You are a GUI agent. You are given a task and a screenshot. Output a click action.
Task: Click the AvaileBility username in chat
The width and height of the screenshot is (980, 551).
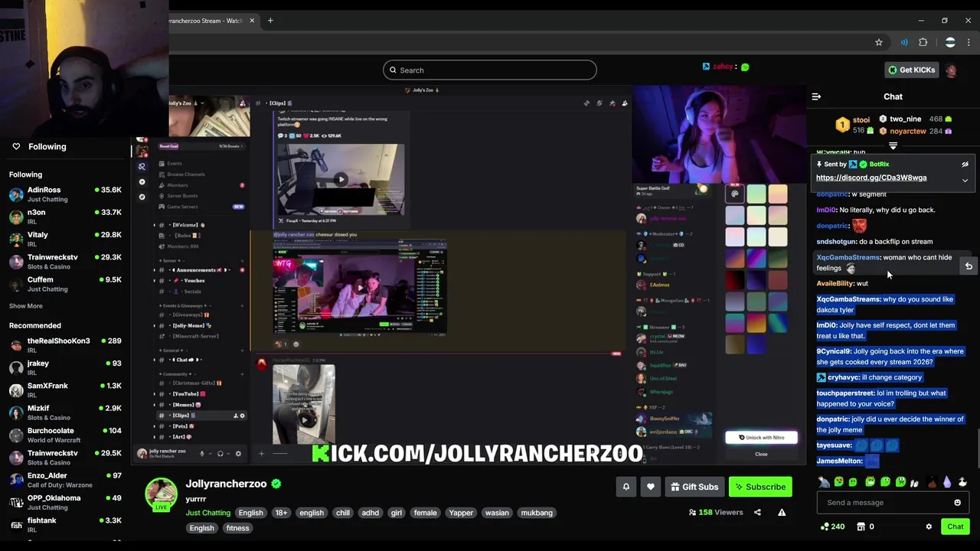835,284
